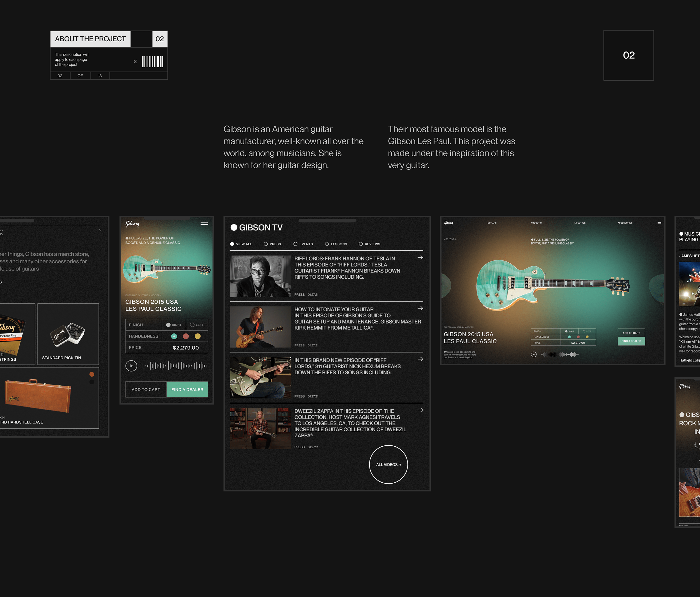This screenshot has width=700, height=597.
Task: Select the Press filter in Gibson TV
Action: click(266, 244)
